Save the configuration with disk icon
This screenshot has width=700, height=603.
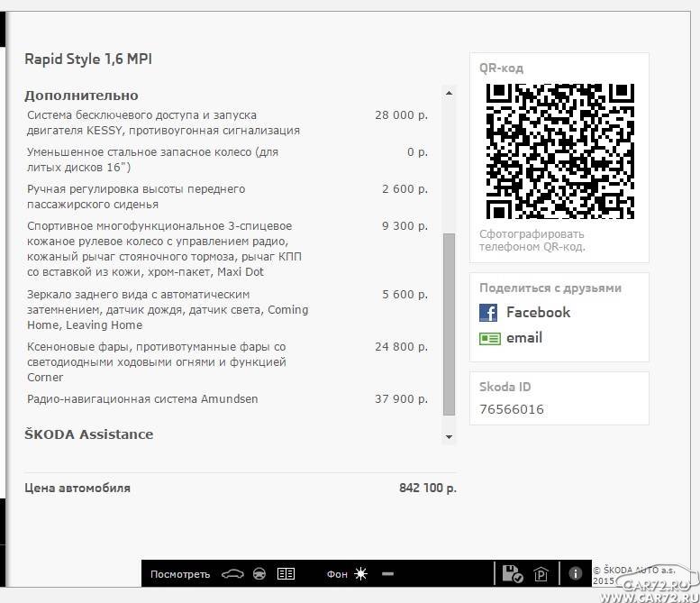(513, 574)
